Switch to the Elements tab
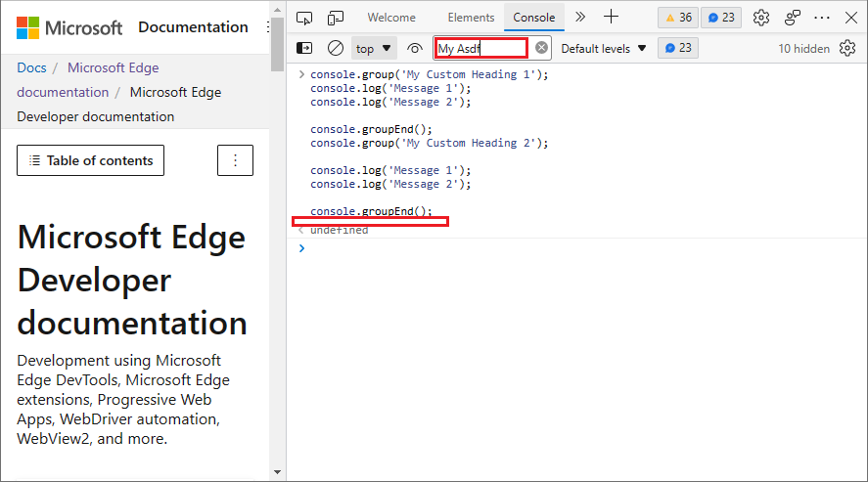868x482 pixels. pyautogui.click(x=471, y=18)
